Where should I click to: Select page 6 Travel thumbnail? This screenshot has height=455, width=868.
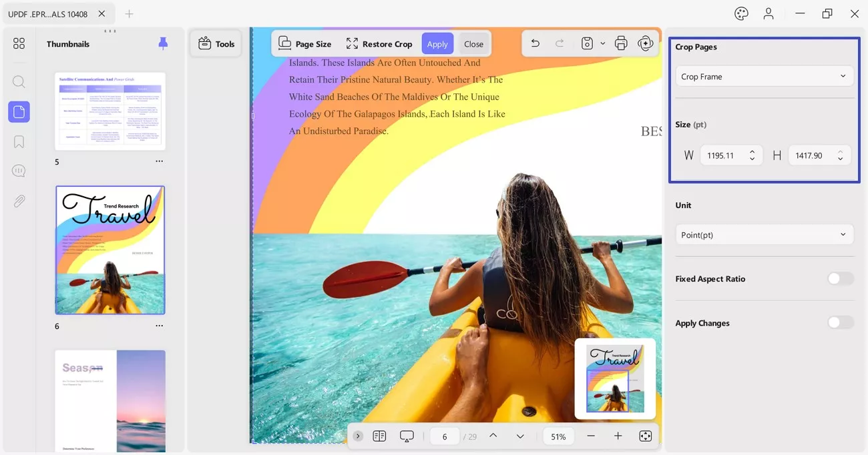point(110,250)
